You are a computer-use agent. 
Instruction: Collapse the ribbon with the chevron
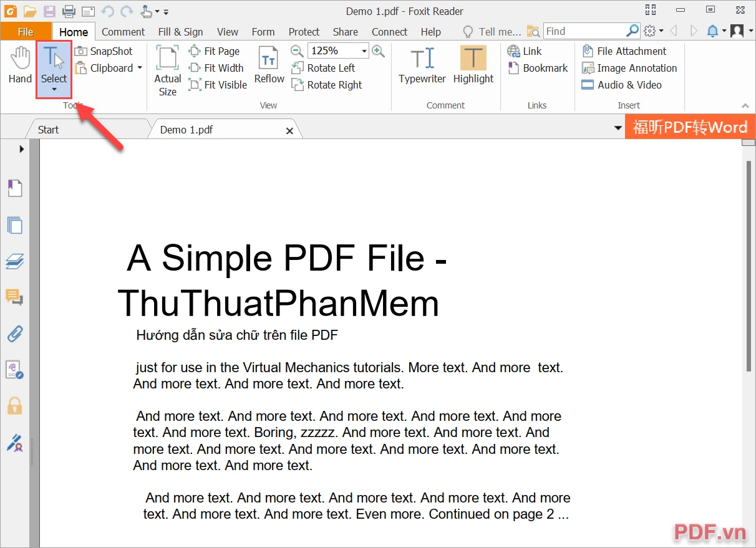pos(745,106)
